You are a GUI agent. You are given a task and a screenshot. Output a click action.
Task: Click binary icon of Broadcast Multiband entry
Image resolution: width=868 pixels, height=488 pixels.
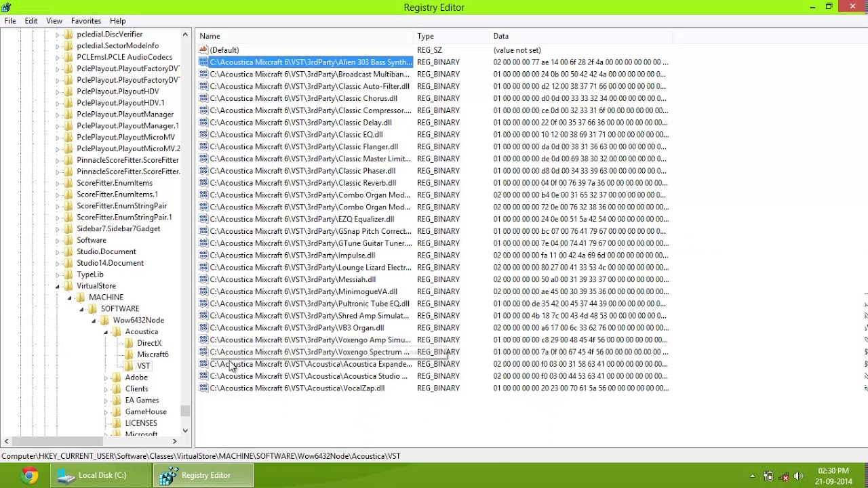[x=203, y=74]
